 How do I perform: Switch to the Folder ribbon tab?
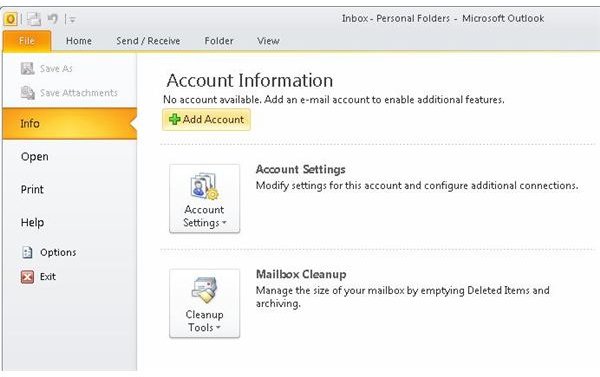tap(218, 41)
